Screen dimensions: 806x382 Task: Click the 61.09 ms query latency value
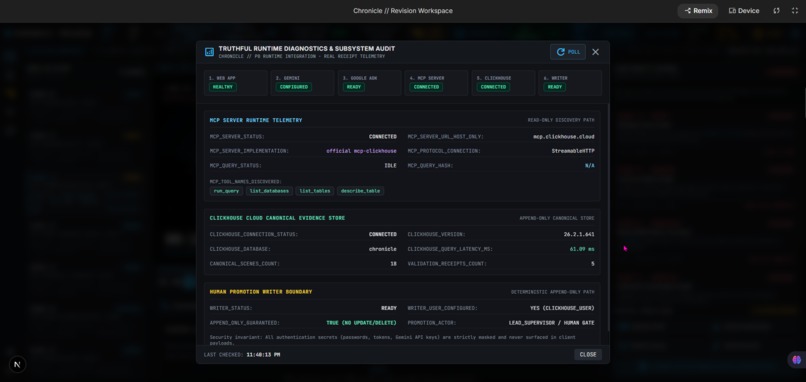(582, 249)
